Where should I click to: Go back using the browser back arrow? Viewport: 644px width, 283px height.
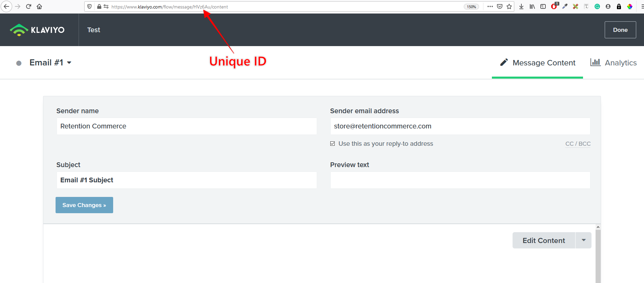point(6,6)
